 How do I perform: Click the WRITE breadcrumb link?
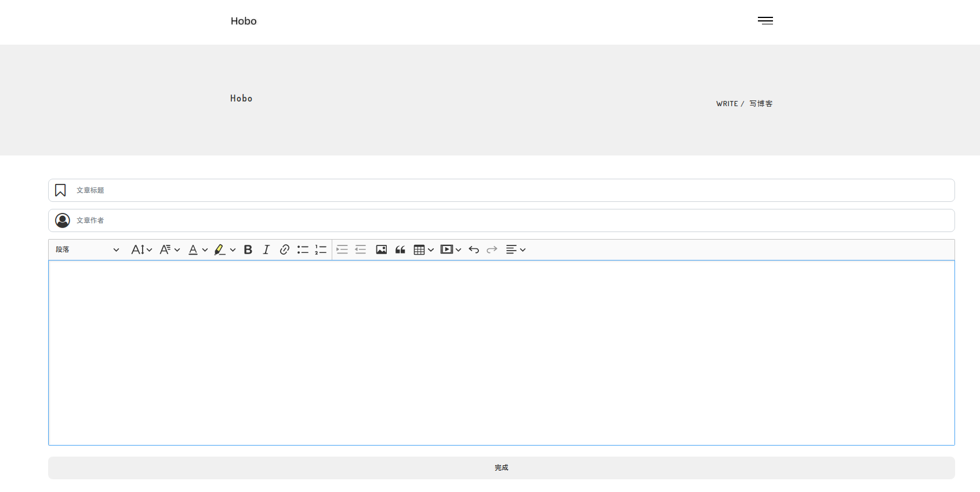coord(727,104)
